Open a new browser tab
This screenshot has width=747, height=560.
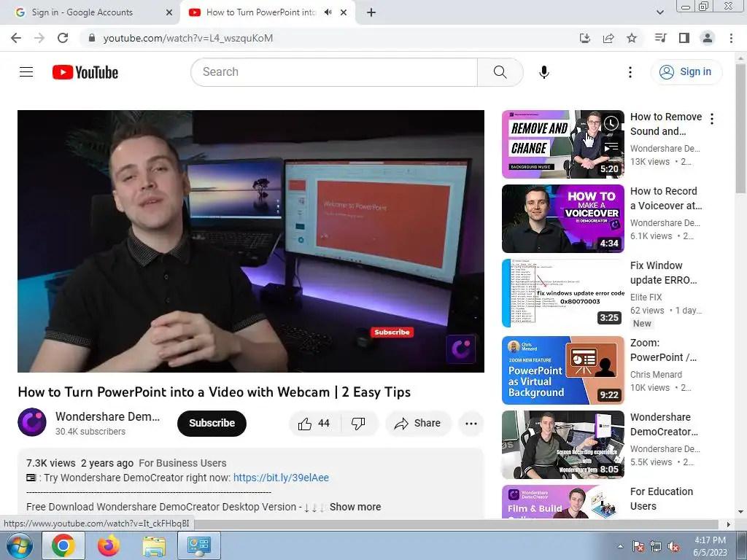pyautogui.click(x=371, y=12)
